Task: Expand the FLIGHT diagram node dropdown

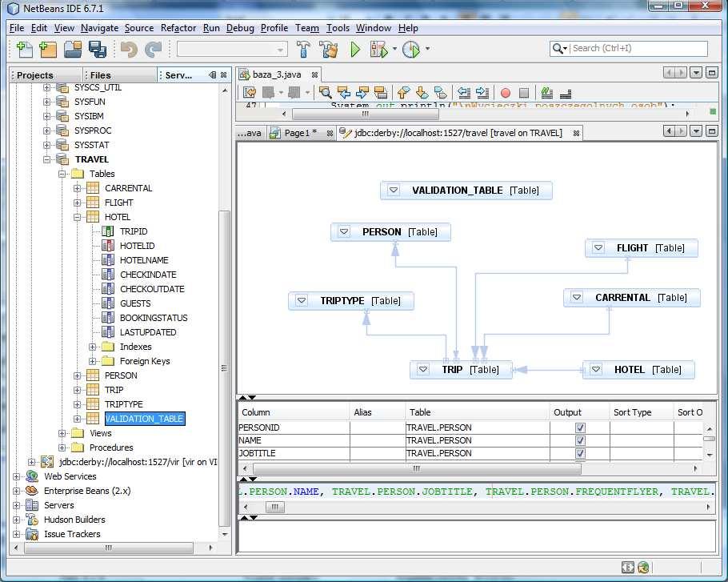Action: coord(598,247)
